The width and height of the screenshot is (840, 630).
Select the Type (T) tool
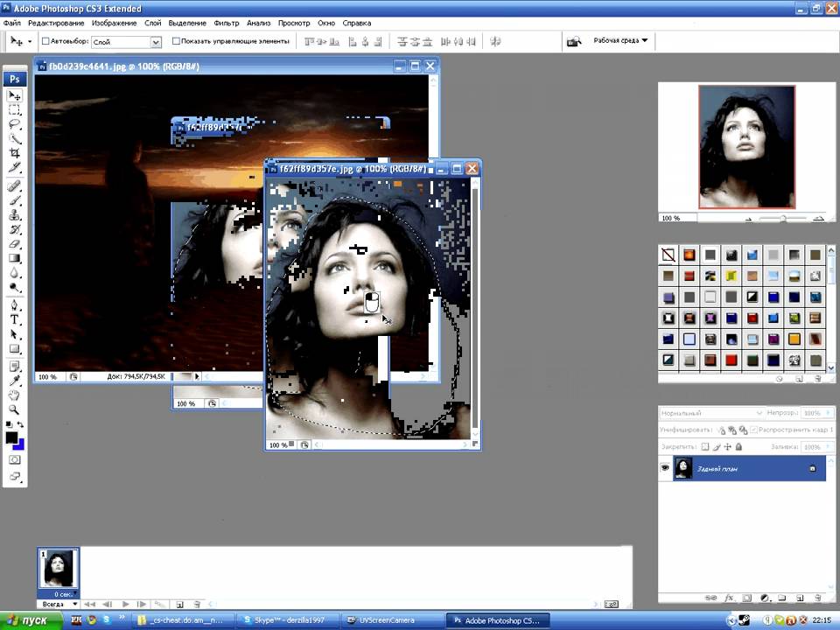pos(15,320)
